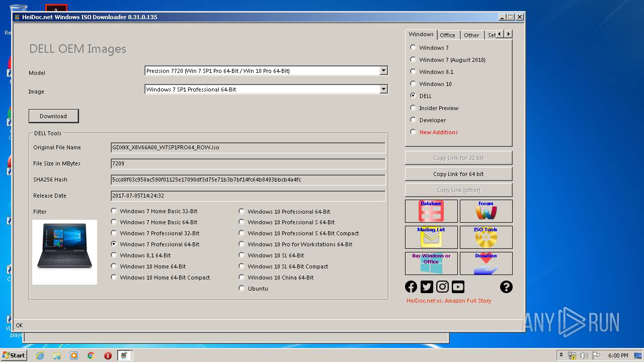Open the Mailing List icon
The image size is (644, 362).
pyautogui.click(x=431, y=237)
